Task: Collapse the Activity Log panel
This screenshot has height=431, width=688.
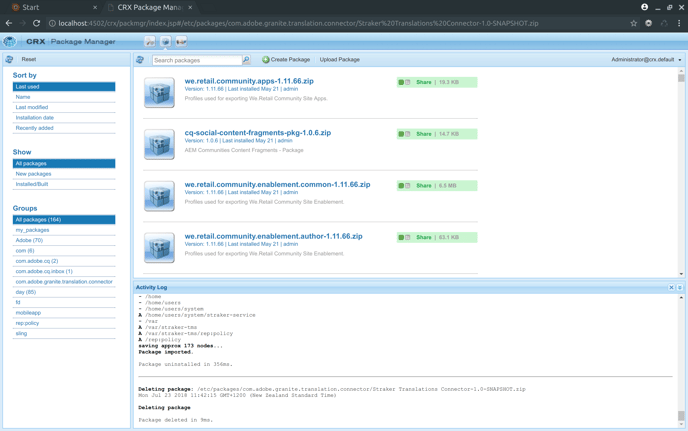Action: tap(680, 287)
